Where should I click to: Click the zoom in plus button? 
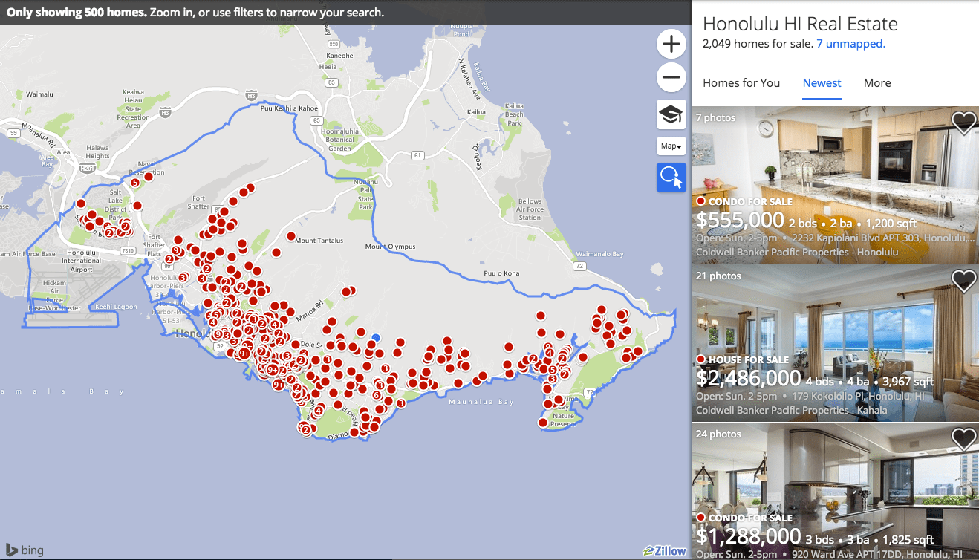[671, 45]
